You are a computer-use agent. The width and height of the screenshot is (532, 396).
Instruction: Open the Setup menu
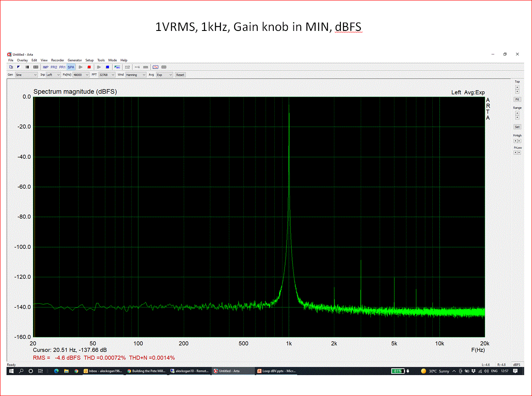click(x=89, y=60)
